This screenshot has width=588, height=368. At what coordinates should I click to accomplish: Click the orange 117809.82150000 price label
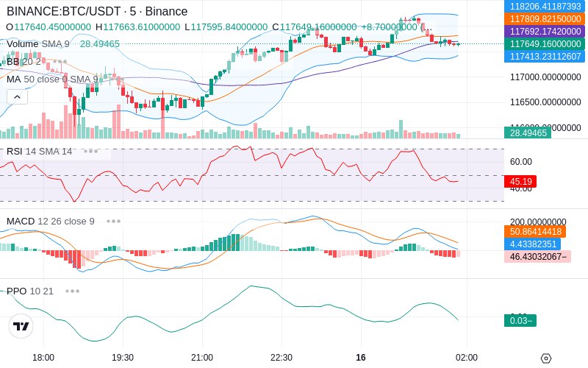tap(545, 19)
